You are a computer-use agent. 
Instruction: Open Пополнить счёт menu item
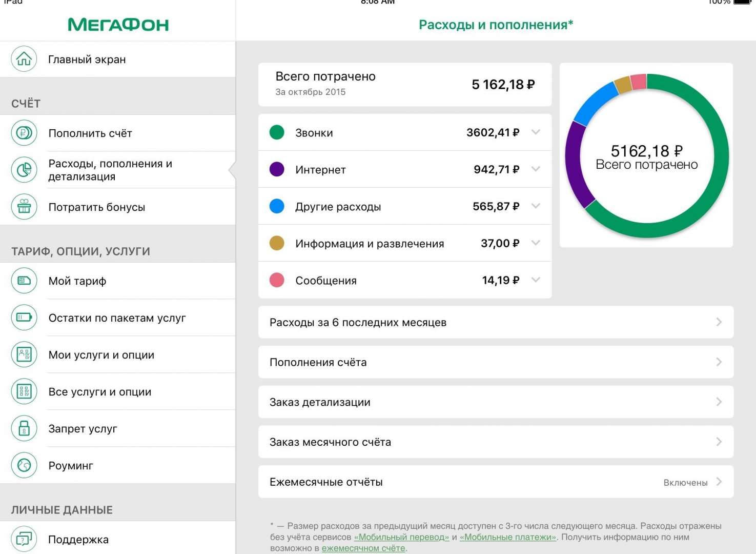coord(118,133)
